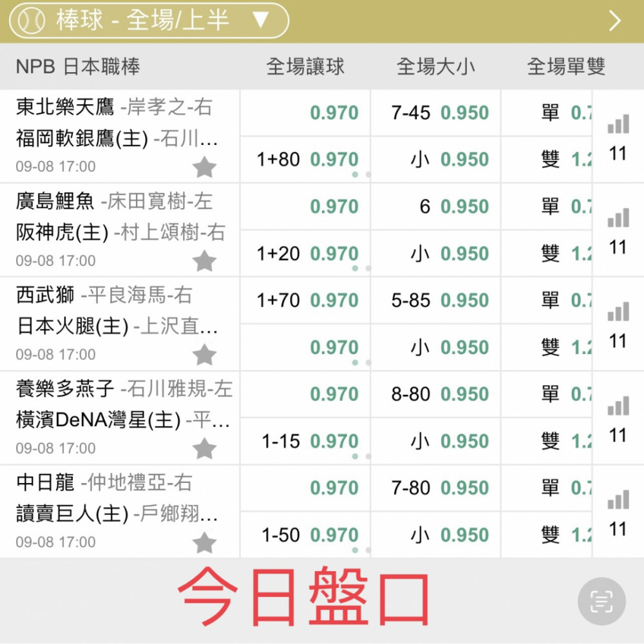Tap the right chevron in the top bar
The height and width of the screenshot is (644, 644).
614,21
